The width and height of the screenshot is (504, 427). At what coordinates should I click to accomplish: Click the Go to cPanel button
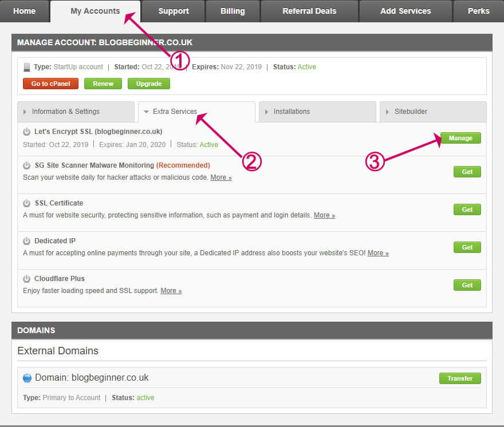51,84
